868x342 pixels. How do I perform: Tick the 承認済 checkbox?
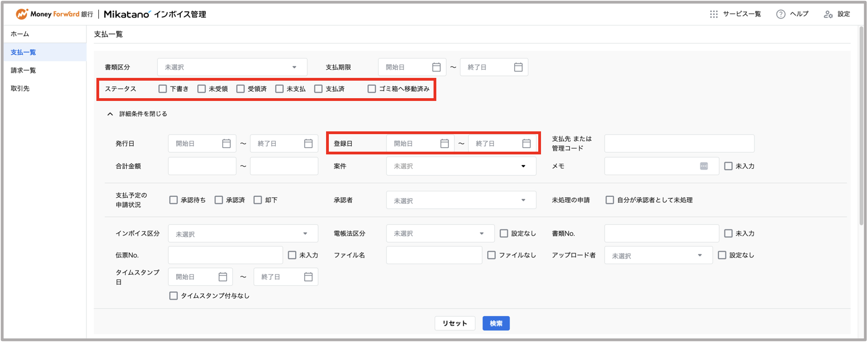[x=219, y=200]
